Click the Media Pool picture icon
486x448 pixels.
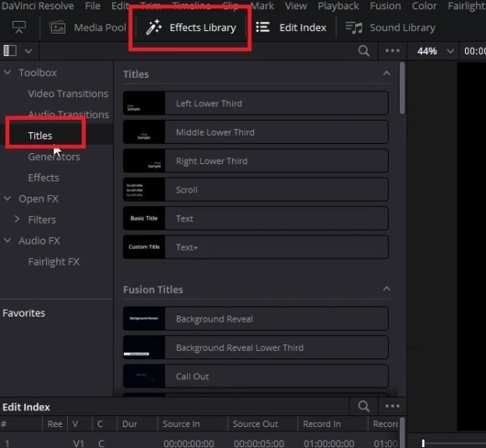click(57, 28)
